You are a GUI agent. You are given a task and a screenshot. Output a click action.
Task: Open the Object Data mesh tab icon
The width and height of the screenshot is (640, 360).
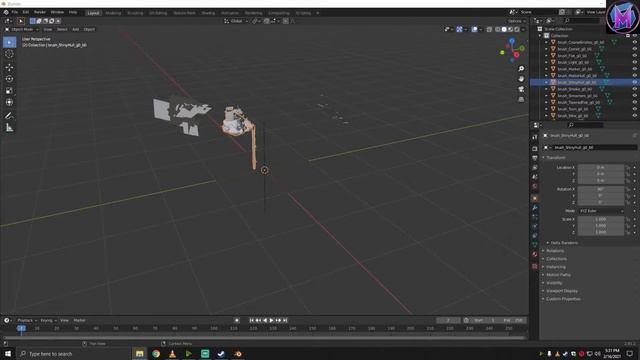tap(535, 244)
